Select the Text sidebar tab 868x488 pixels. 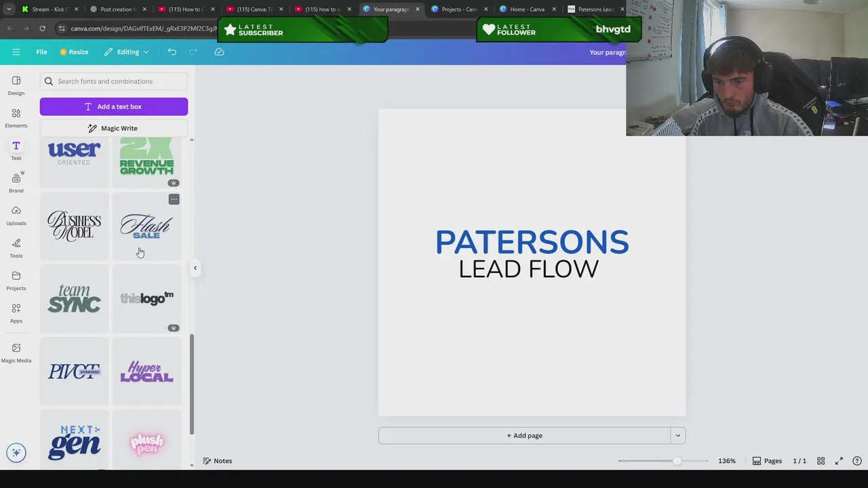[16, 150]
